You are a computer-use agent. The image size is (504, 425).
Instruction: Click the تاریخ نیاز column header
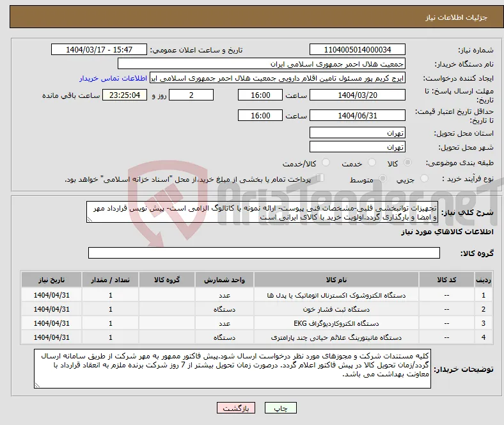point(51,280)
